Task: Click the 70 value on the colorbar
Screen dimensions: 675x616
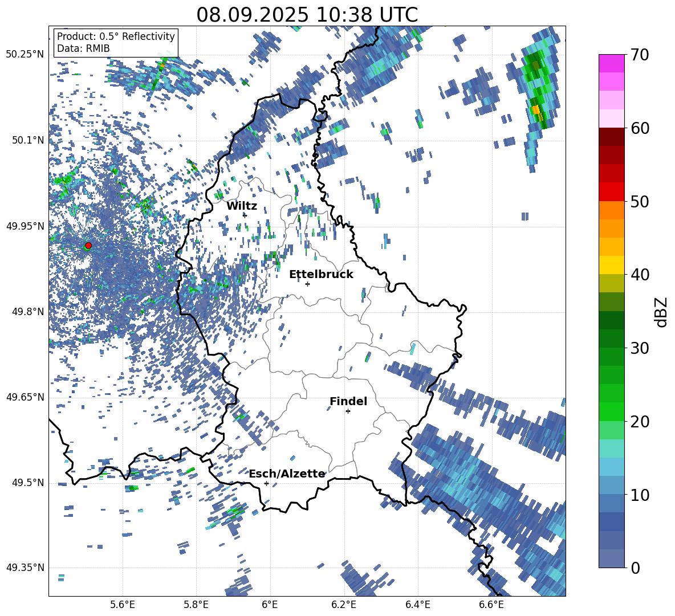Action: 640,55
